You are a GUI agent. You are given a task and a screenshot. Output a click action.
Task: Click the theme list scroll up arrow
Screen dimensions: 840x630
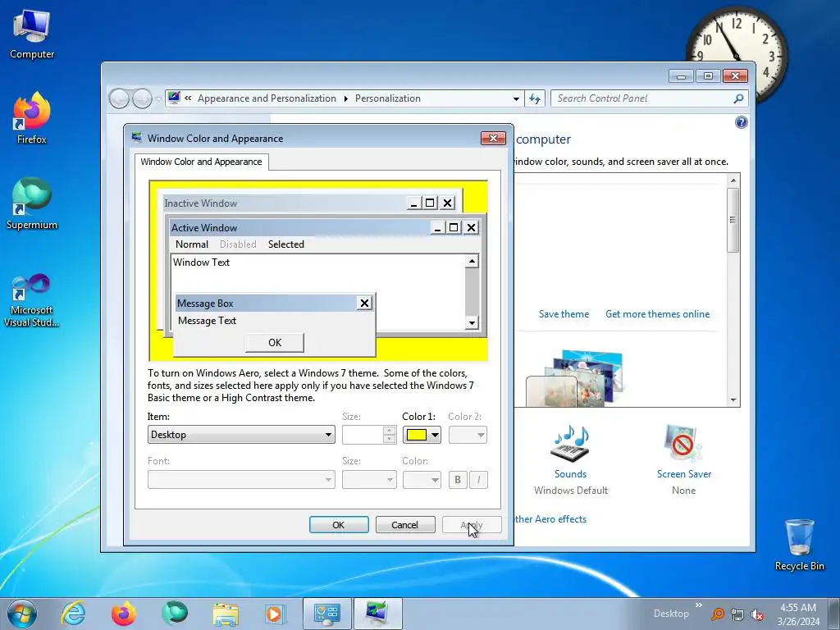click(733, 180)
